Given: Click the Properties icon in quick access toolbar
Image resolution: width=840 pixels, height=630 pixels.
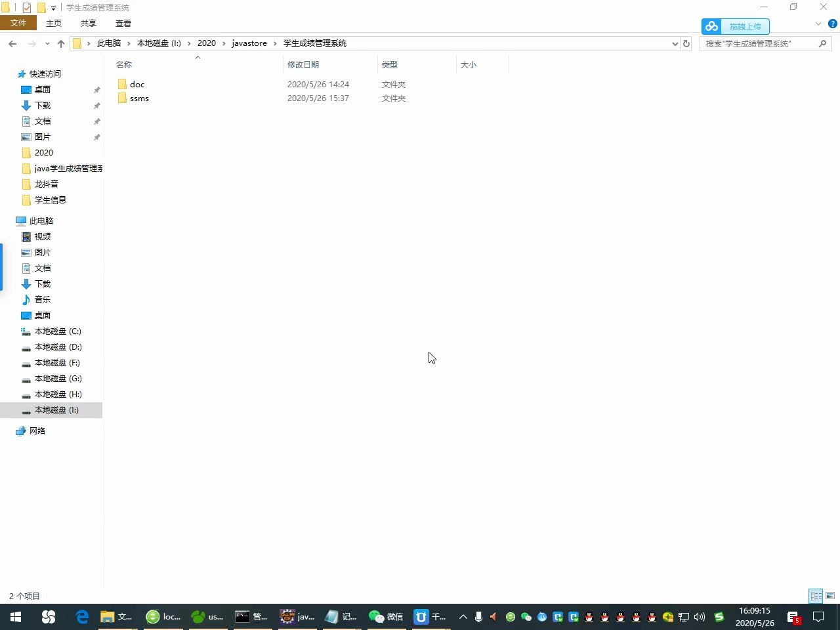Looking at the screenshot, I should 27,8.
